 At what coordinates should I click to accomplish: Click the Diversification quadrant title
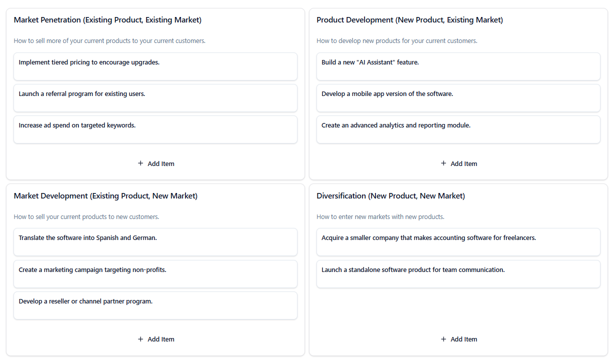[x=390, y=196]
